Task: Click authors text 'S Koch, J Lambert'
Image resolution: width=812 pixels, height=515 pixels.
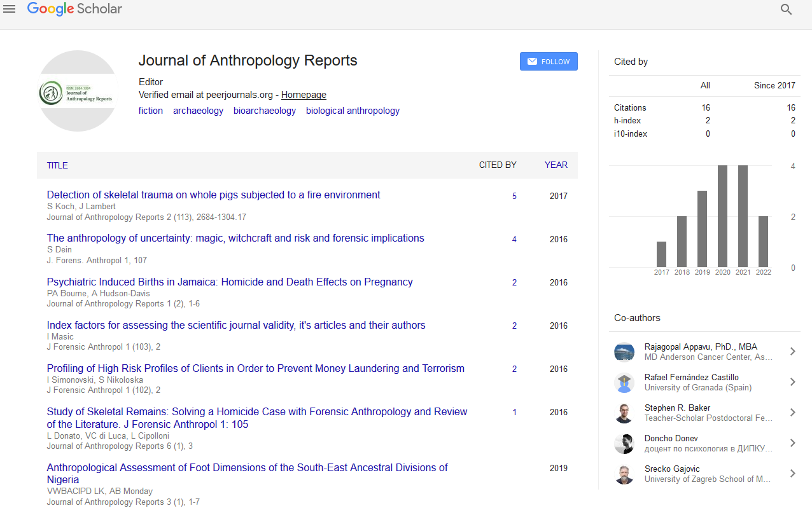Action: click(81, 207)
